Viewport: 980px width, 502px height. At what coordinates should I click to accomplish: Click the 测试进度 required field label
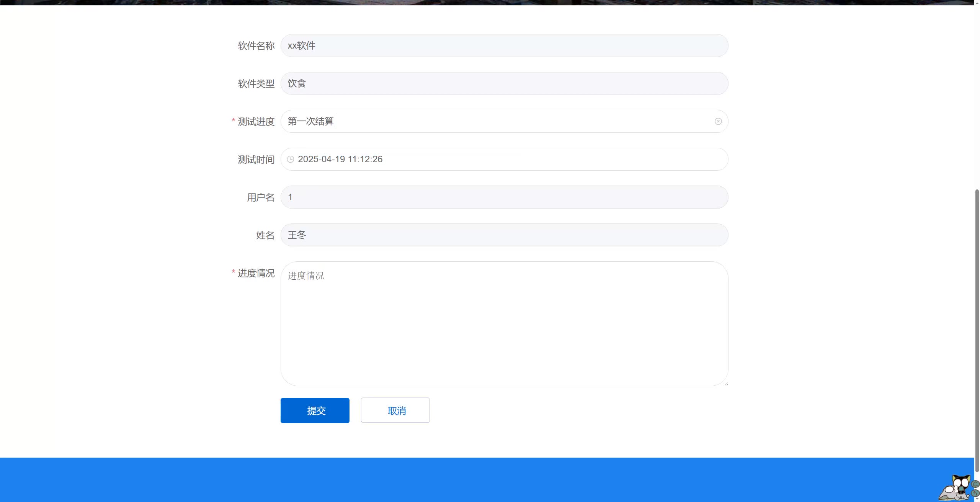[256, 122]
